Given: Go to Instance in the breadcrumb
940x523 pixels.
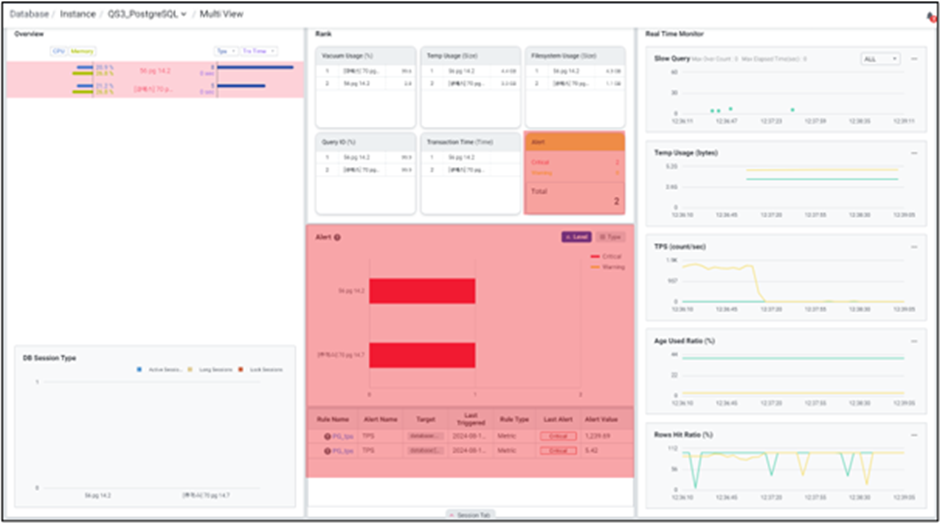Looking at the screenshot, I should 77,14.
